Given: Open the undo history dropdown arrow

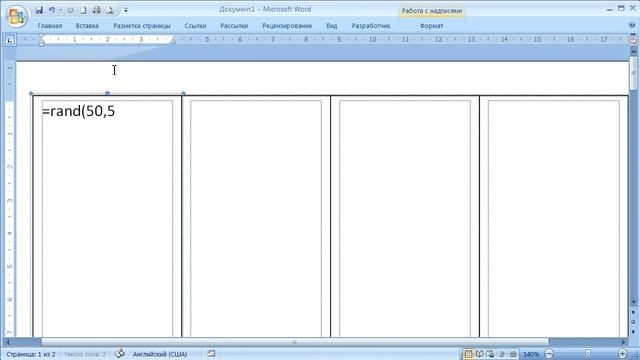Looking at the screenshot, I should [60, 10].
